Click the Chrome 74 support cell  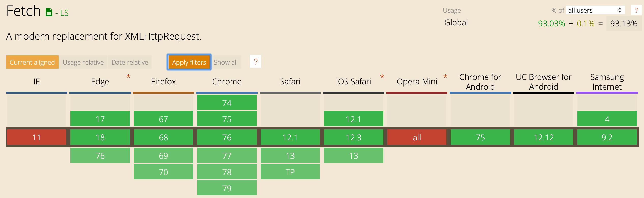tap(227, 103)
